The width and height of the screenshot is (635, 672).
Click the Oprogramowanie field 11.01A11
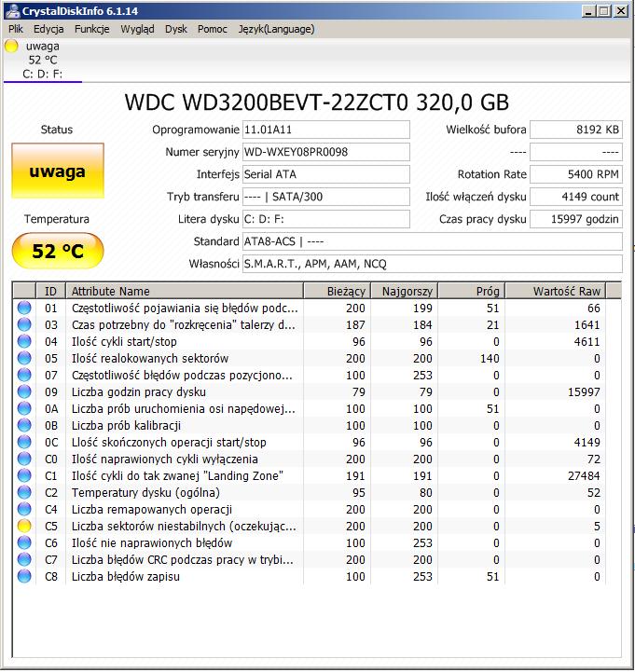325,130
